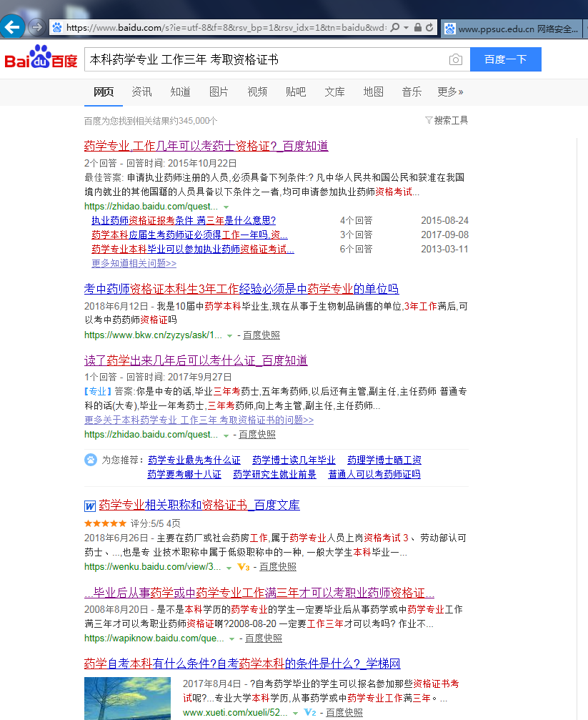Open 百度快照 for bkw.cn result

pos(261,335)
